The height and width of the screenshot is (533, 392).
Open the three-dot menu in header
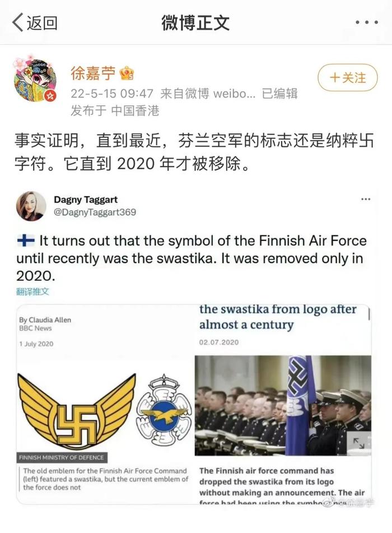click(x=367, y=22)
